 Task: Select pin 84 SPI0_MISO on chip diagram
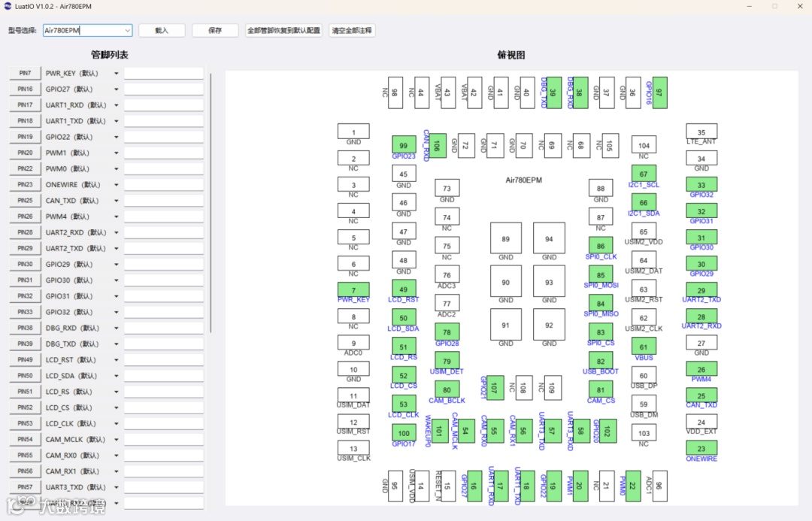tap(601, 304)
